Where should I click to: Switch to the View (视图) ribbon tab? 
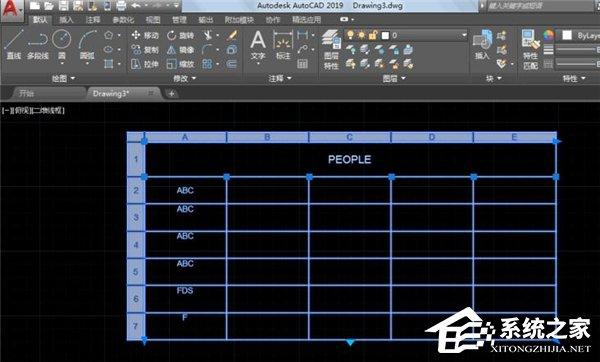153,20
